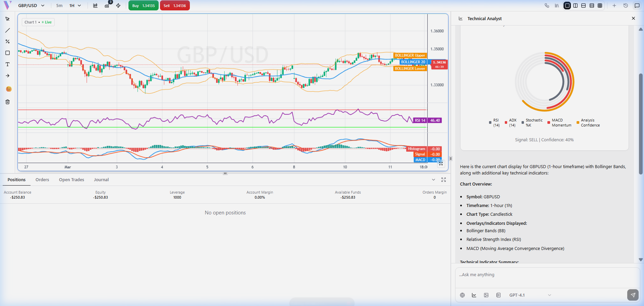Viewport: 644px width, 306px height.
Task: Attach an image in the chat box
Action: click(486, 295)
